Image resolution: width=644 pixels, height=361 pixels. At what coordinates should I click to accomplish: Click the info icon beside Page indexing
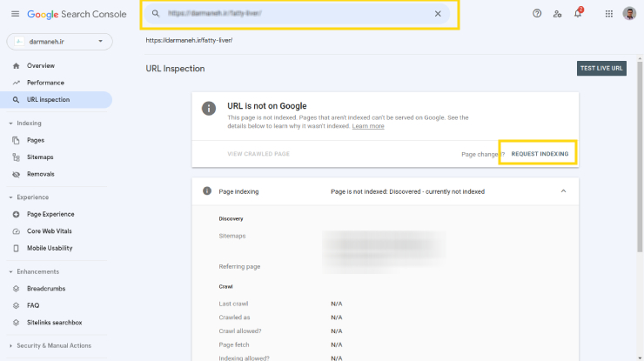click(x=207, y=191)
